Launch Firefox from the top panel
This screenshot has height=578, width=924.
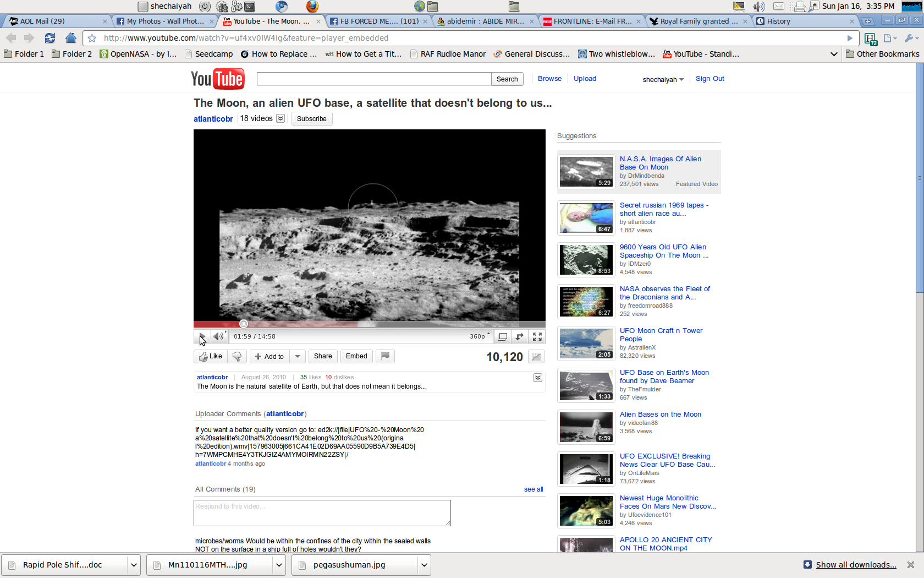[312, 6]
